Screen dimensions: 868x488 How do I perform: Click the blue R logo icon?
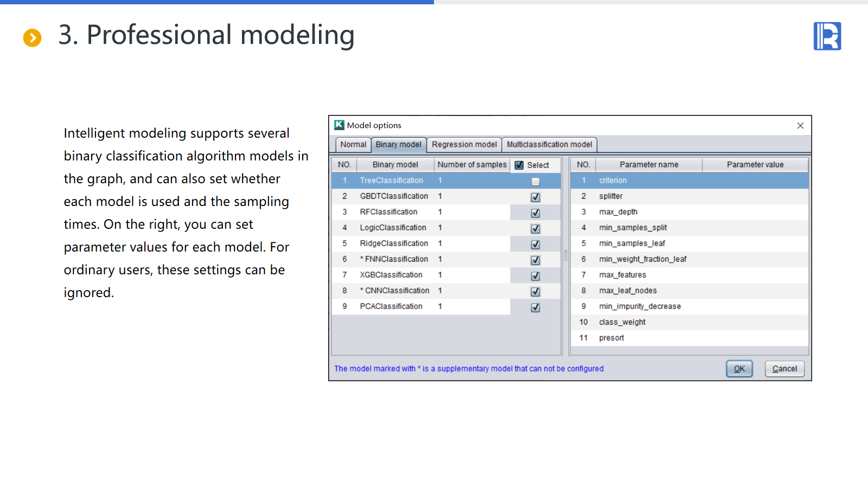click(x=827, y=36)
